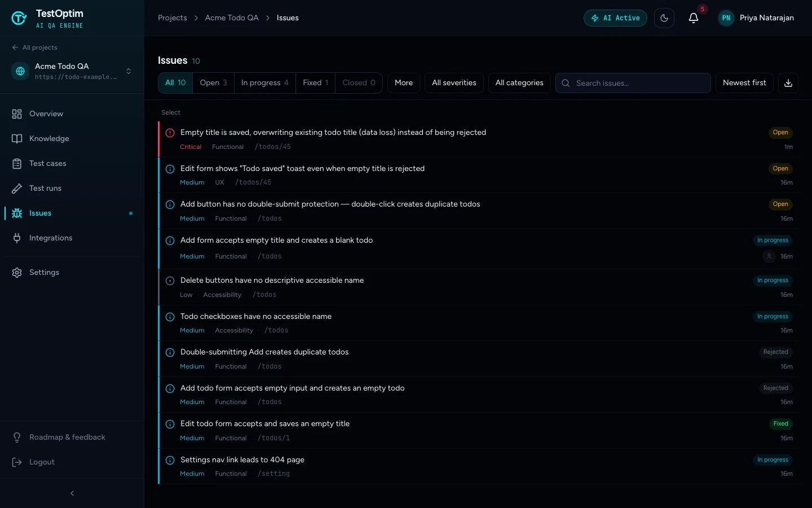
Task: Switch to the Fixed issues tab
Action: [x=316, y=83]
